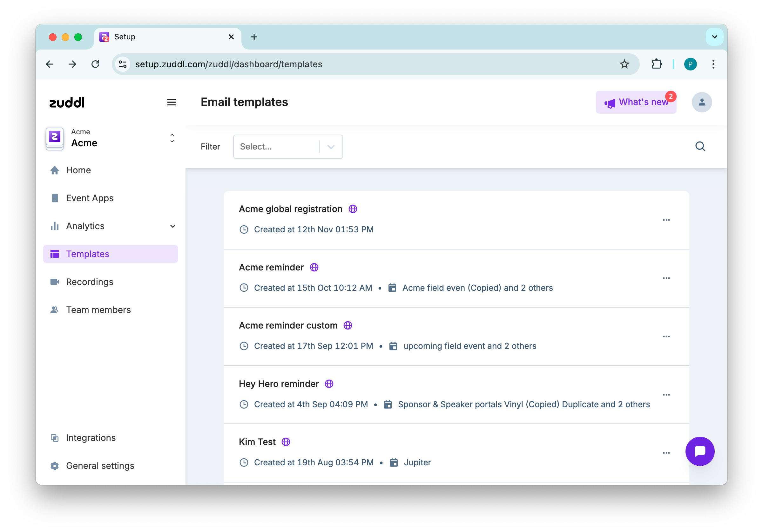Expand the Analytics submenu chevron

(172, 226)
